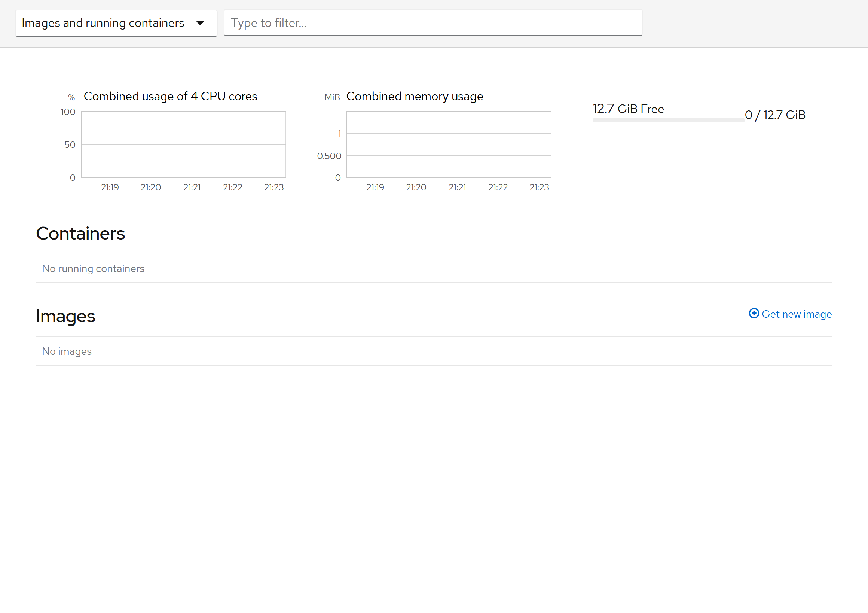Viewport: 868px width, 613px height.
Task: Click the 100 percent axis label
Action: (68, 112)
